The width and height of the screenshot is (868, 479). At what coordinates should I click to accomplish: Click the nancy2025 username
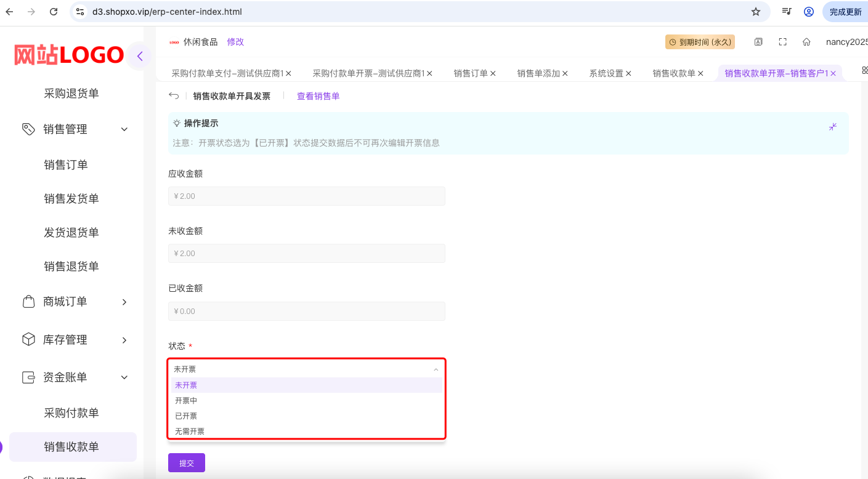(x=846, y=42)
